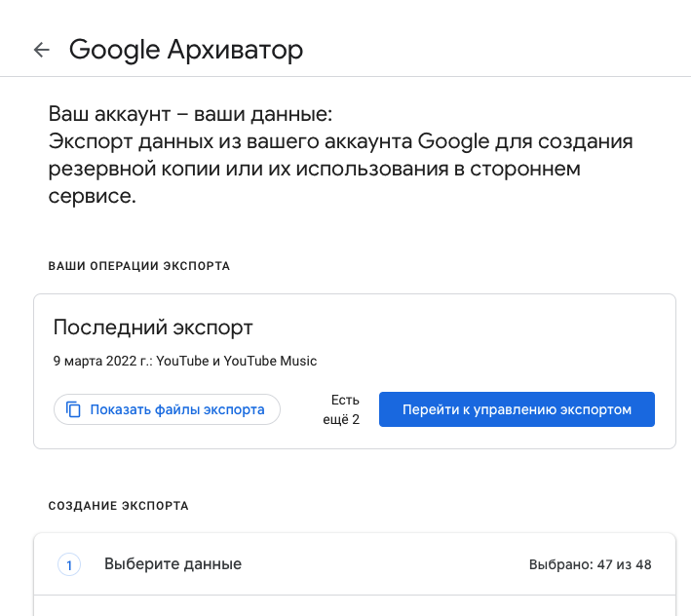Click the резервной копии description line
Screen dimensions: 691x616
(314, 169)
